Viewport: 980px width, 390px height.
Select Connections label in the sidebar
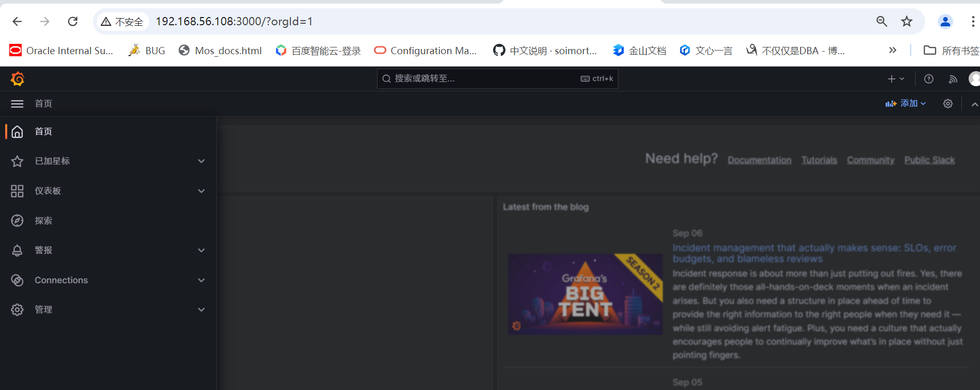point(61,280)
